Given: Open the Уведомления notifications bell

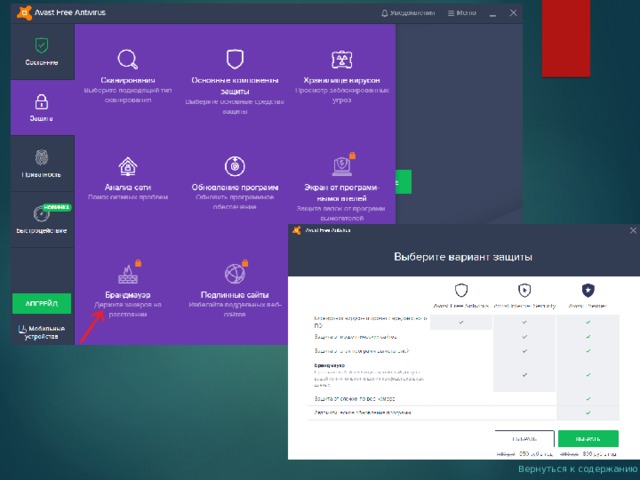Looking at the screenshot, I should click(x=408, y=13).
